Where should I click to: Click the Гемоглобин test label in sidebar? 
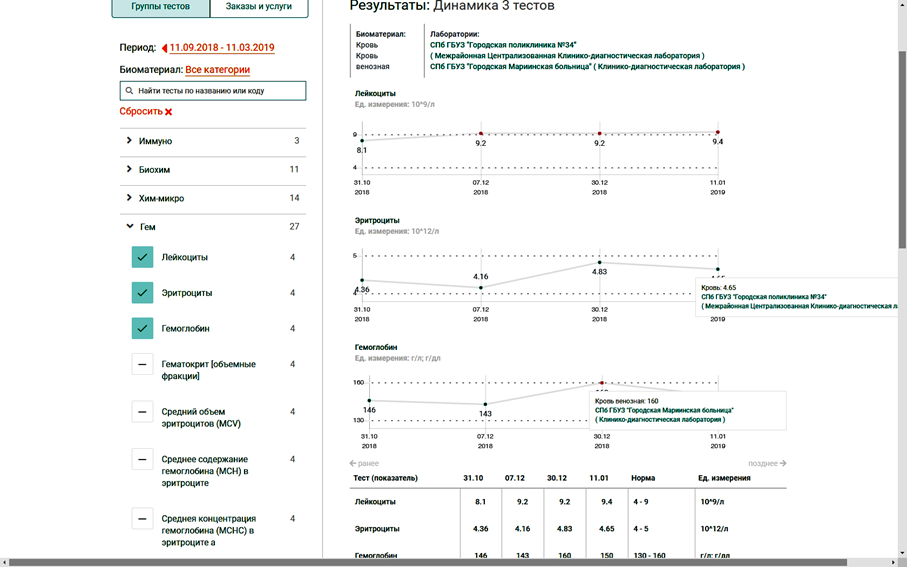pyautogui.click(x=185, y=329)
